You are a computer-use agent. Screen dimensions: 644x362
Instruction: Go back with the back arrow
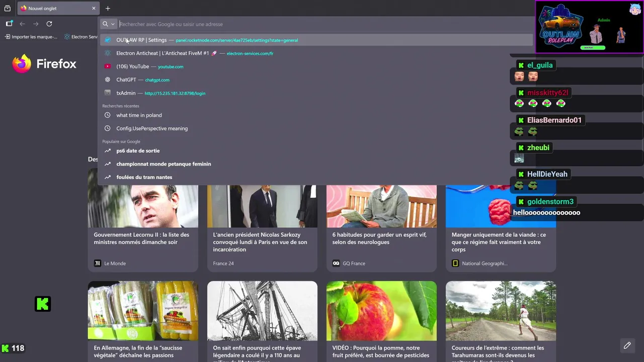click(x=22, y=24)
